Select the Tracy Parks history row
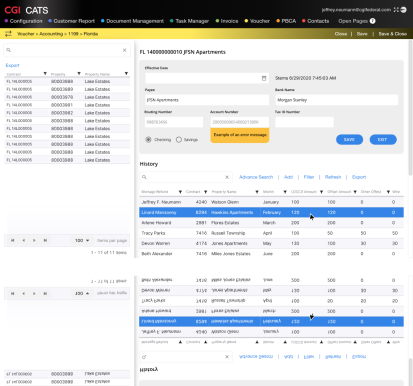The image size is (413, 386). click(x=271, y=233)
